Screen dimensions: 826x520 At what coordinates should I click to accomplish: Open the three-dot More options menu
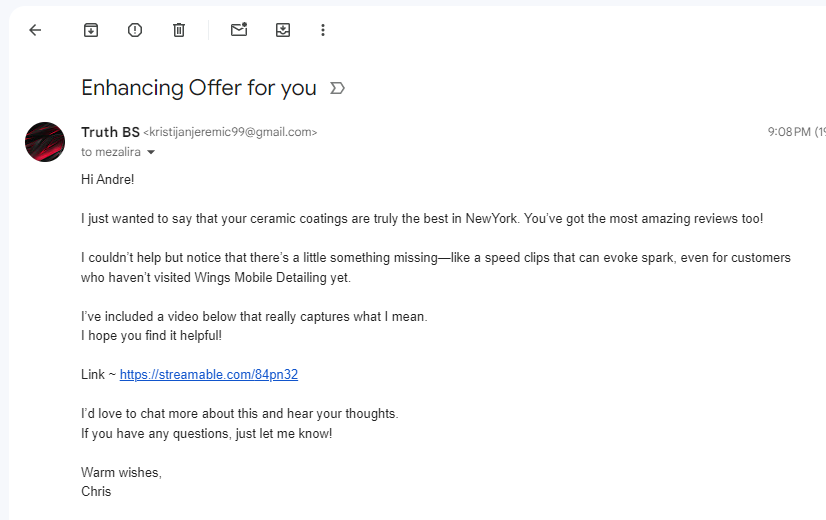(323, 30)
